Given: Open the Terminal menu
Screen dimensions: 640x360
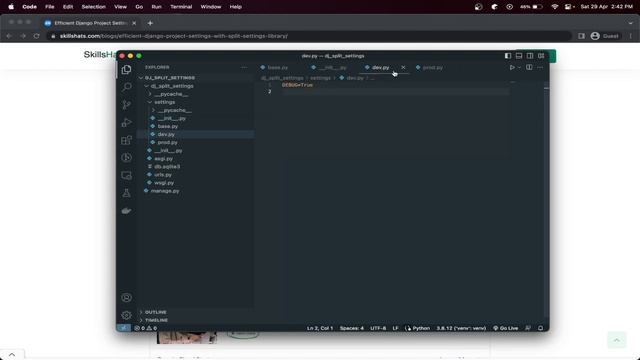Looking at the screenshot, I should tap(181, 7).
